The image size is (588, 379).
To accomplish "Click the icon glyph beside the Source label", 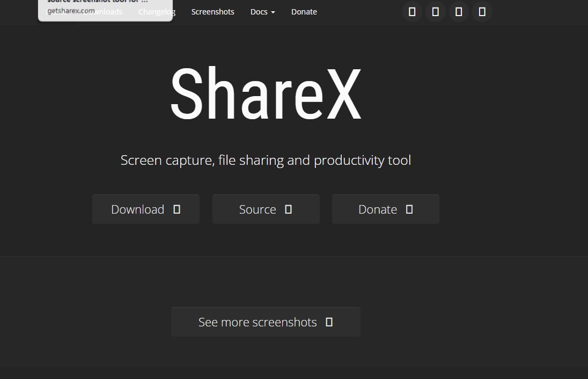I will pos(288,209).
